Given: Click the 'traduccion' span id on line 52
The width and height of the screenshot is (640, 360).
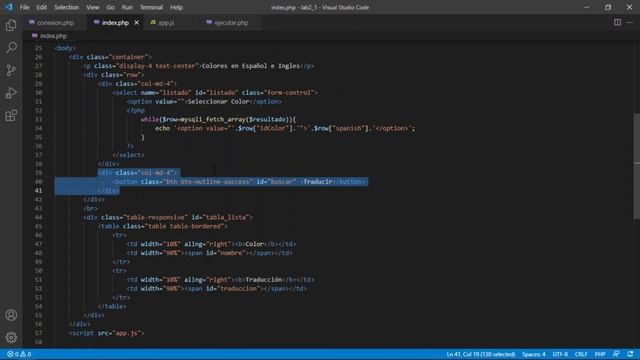Looking at the screenshot, I should click(238, 289).
